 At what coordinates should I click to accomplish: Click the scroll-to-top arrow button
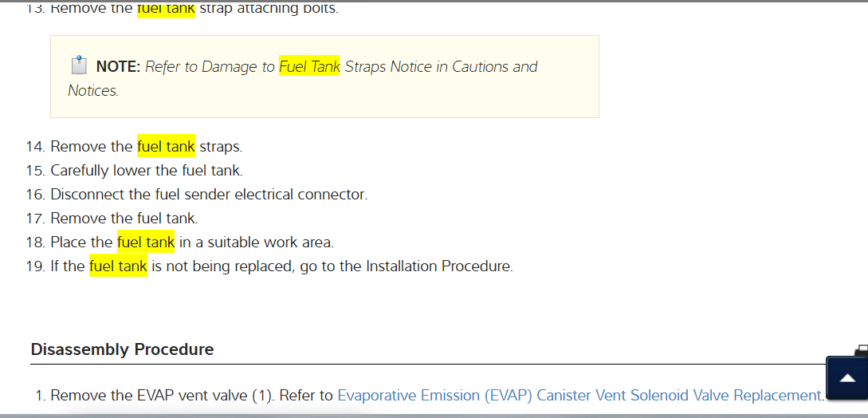pyautogui.click(x=847, y=377)
